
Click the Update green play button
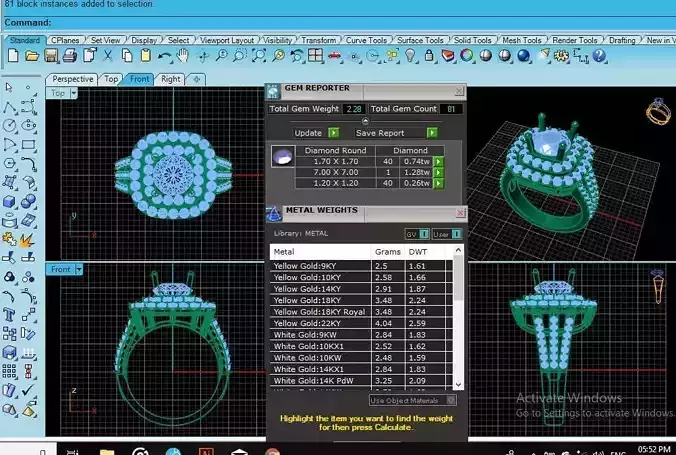(334, 133)
